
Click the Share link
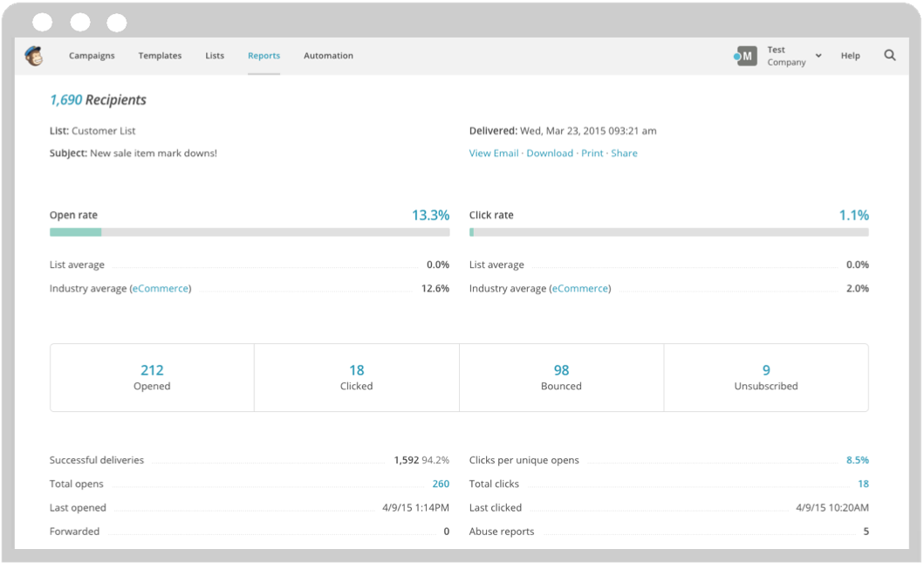click(624, 154)
